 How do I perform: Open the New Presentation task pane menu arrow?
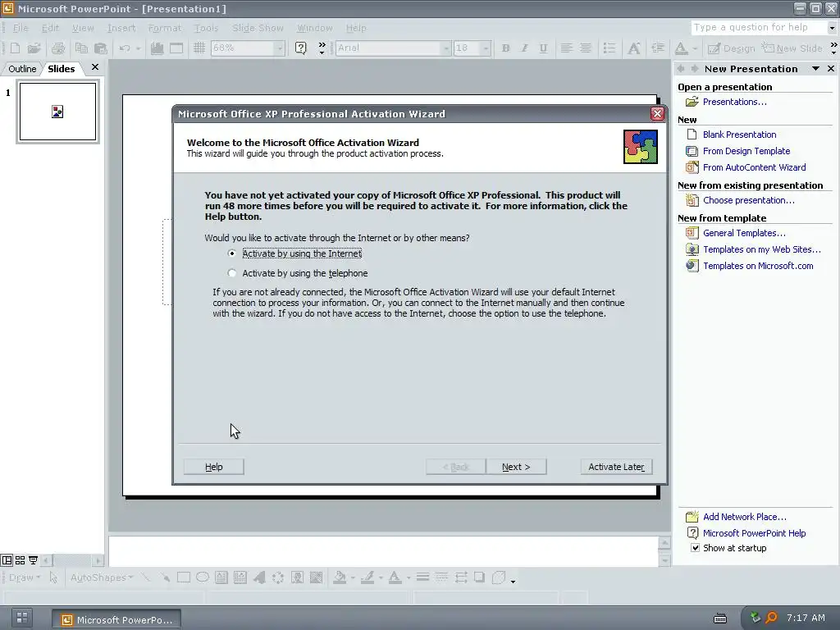815,69
